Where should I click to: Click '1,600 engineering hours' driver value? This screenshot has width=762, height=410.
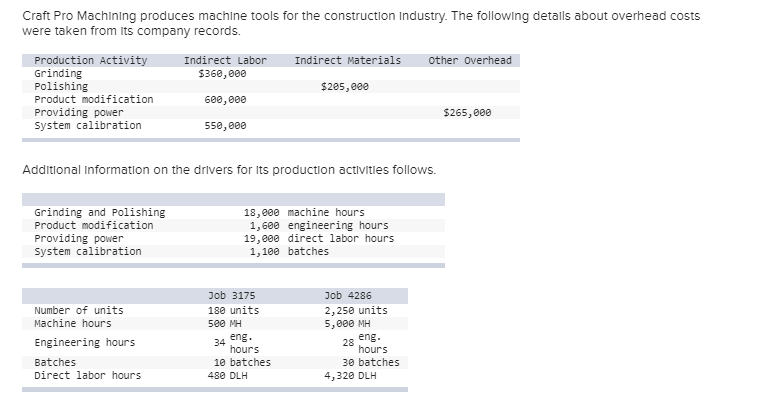point(319,225)
